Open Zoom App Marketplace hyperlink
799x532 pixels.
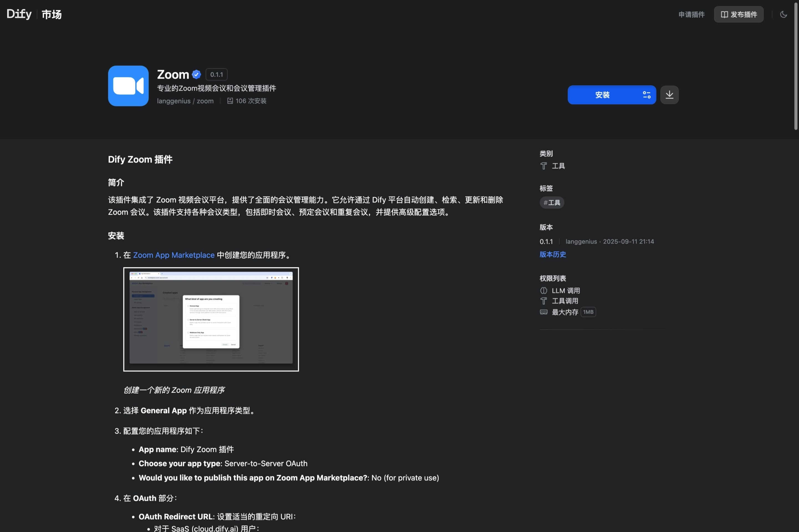click(x=174, y=255)
